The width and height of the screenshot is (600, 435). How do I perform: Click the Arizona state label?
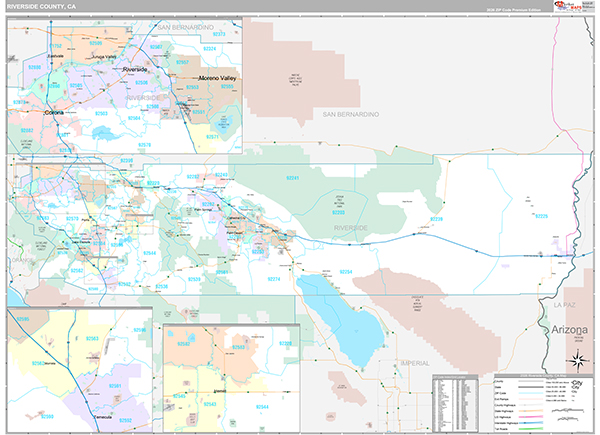coord(571,330)
